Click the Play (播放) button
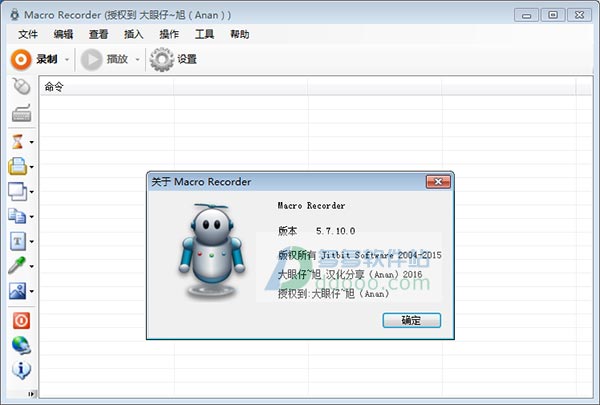The width and height of the screenshot is (600, 405). [104, 59]
